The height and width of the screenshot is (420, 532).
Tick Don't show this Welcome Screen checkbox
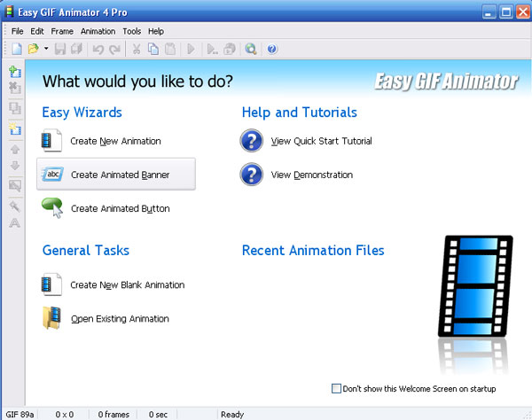tap(336, 388)
